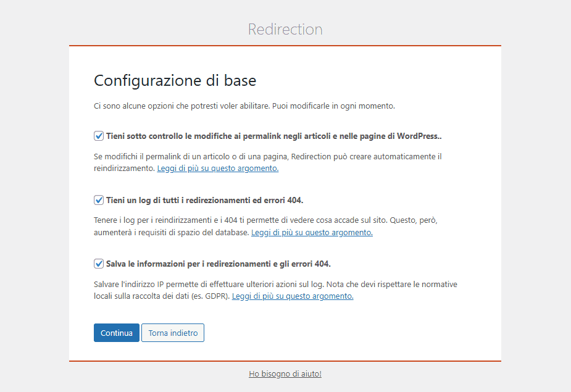
Task: Toggle the redirect and 404 log checkbox
Action: click(x=99, y=200)
